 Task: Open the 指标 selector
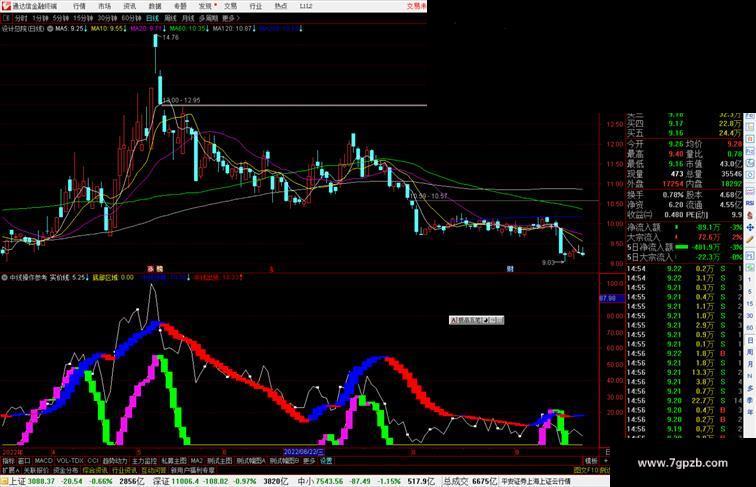(8, 460)
